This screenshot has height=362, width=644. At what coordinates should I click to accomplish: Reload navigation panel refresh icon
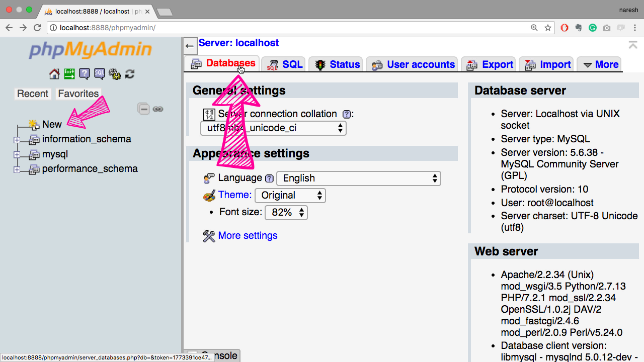click(130, 74)
